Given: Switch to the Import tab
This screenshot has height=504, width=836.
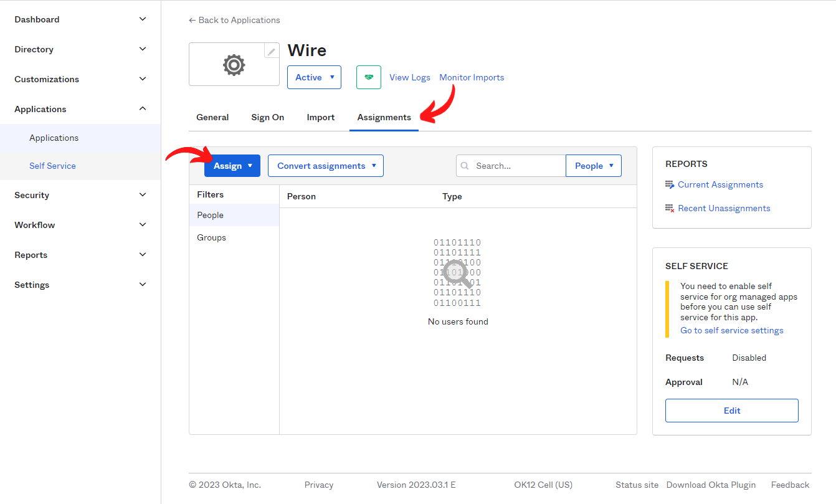Looking at the screenshot, I should (320, 117).
